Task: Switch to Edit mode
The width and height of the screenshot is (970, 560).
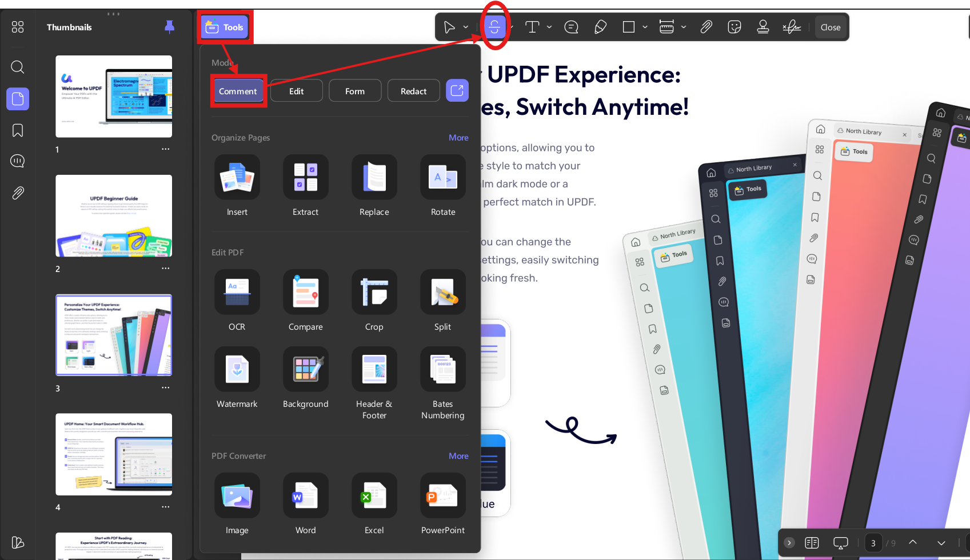Action: (297, 91)
